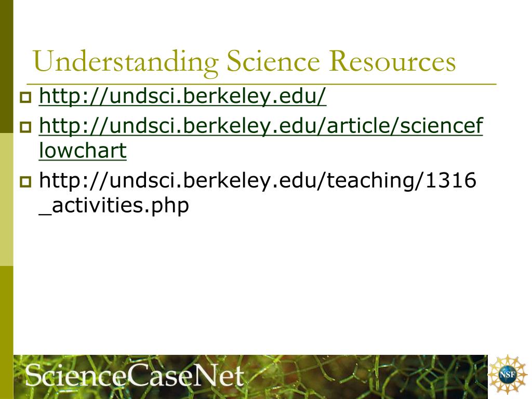Click the third square bullet marker
Viewport: 532px width, 399px height.
pyautogui.click(x=25, y=181)
